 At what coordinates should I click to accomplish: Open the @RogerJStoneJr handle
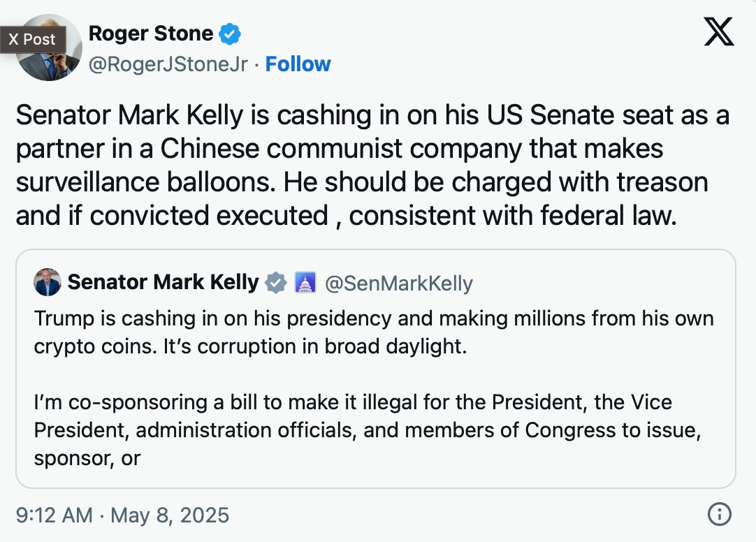coord(168,64)
